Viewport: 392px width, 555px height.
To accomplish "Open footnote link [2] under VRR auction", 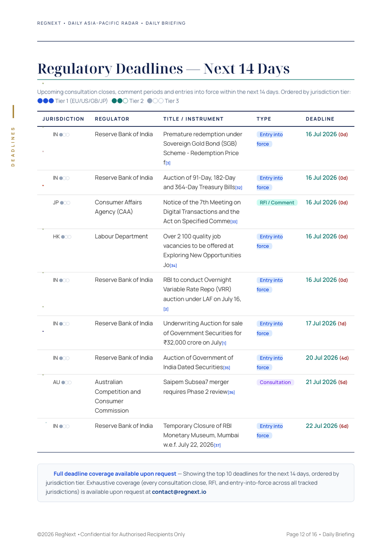I will tap(166, 309).
